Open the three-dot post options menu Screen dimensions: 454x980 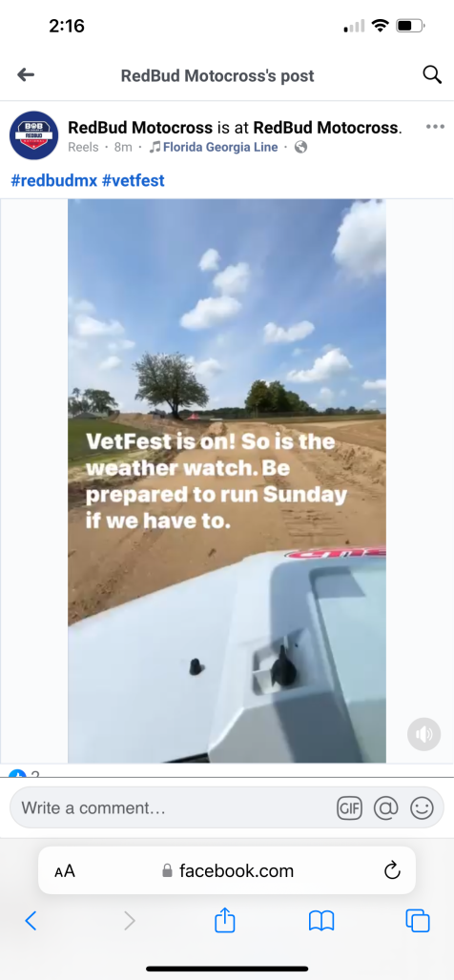click(x=435, y=127)
